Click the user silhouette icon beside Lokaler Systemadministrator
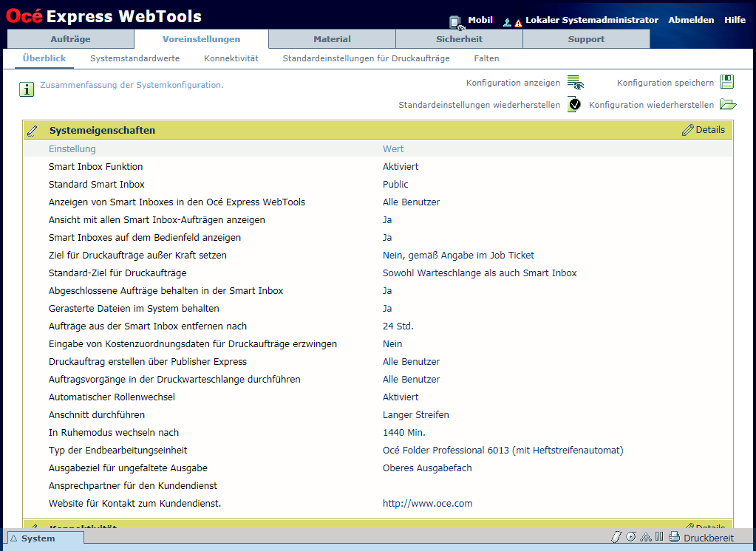 [x=507, y=22]
